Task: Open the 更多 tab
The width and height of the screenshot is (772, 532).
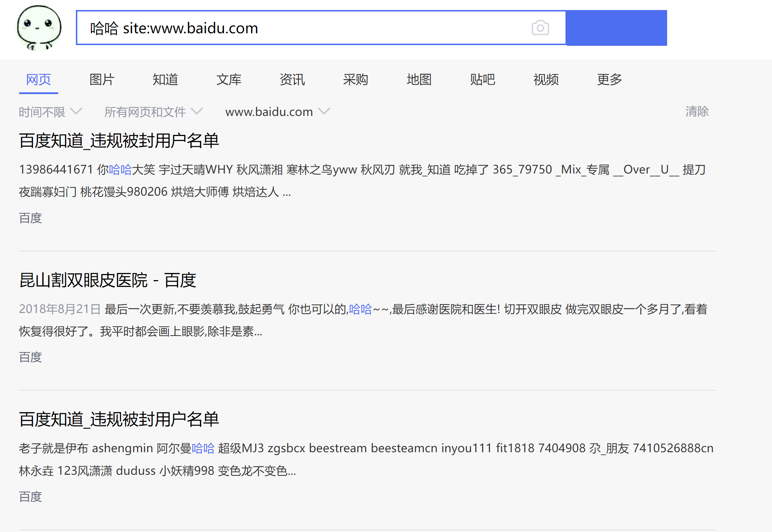Action: click(x=609, y=79)
